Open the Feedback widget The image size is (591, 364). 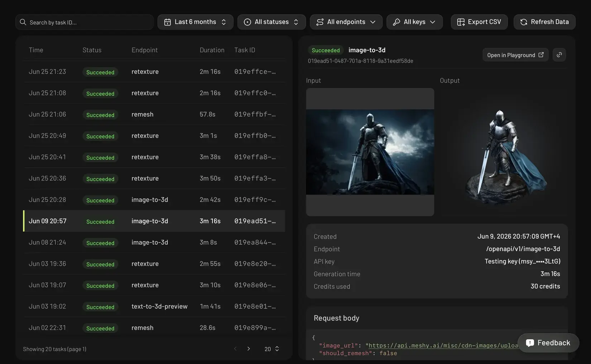coord(548,343)
